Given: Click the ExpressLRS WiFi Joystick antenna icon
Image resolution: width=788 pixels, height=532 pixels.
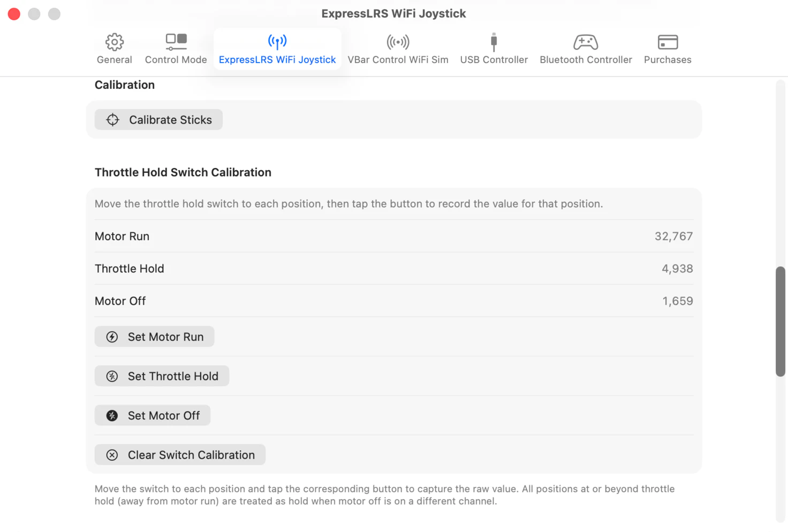Looking at the screenshot, I should (277, 42).
